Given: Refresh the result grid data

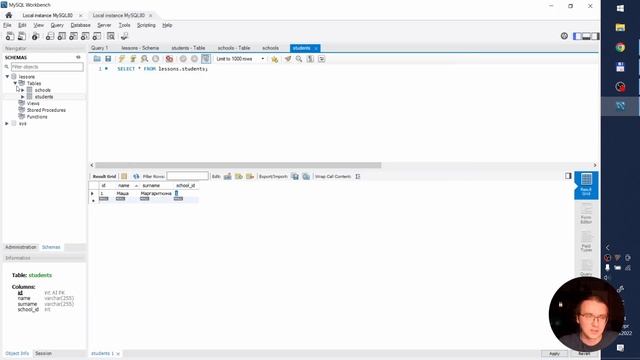Looking at the screenshot, I should 136,176.
